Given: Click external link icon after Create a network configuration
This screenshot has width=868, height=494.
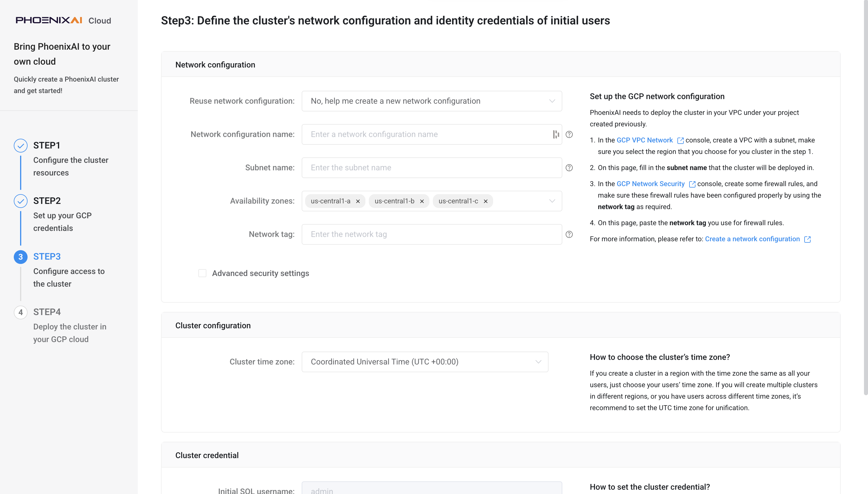Looking at the screenshot, I should [807, 239].
